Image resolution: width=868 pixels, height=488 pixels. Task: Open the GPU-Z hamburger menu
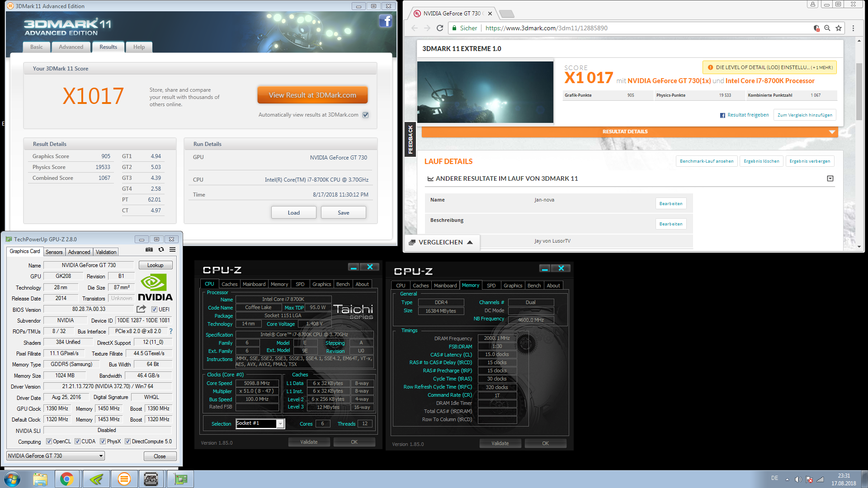[x=173, y=250]
